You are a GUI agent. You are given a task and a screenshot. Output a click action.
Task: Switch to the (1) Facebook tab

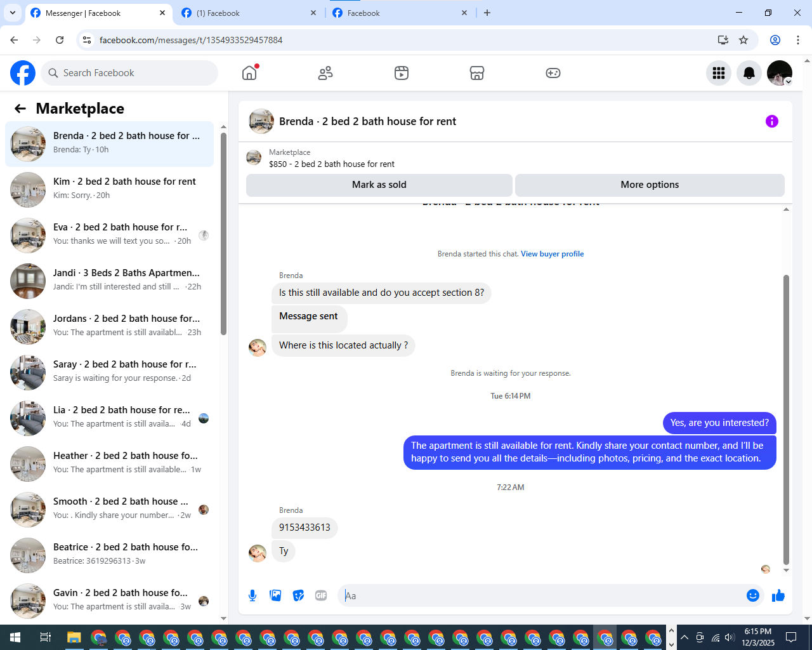[x=249, y=13]
